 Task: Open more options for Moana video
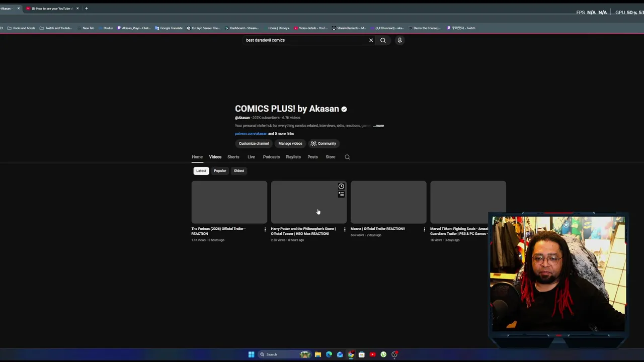click(424, 229)
